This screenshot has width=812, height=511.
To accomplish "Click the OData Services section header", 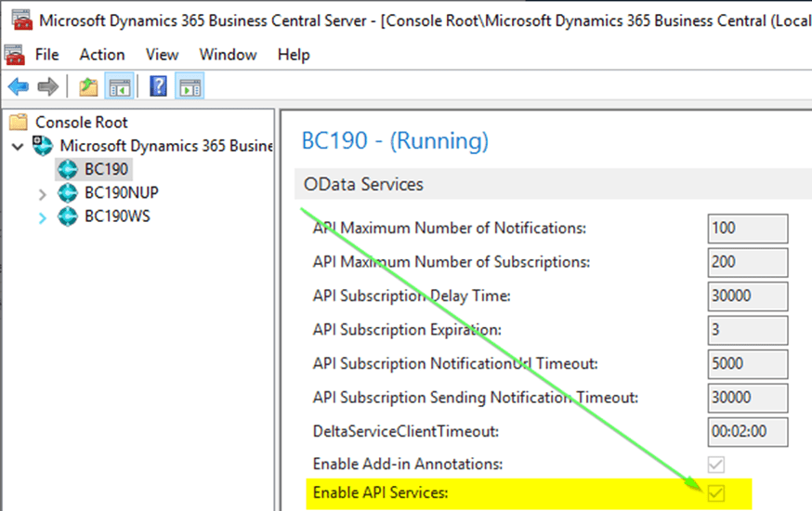I will (x=363, y=184).
